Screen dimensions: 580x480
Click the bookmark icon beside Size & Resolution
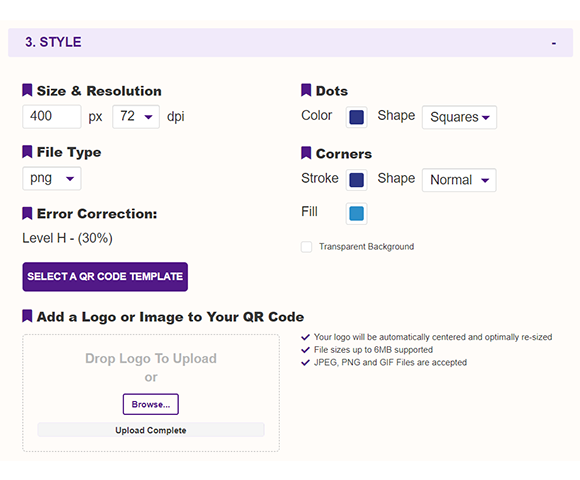(x=27, y=90)
